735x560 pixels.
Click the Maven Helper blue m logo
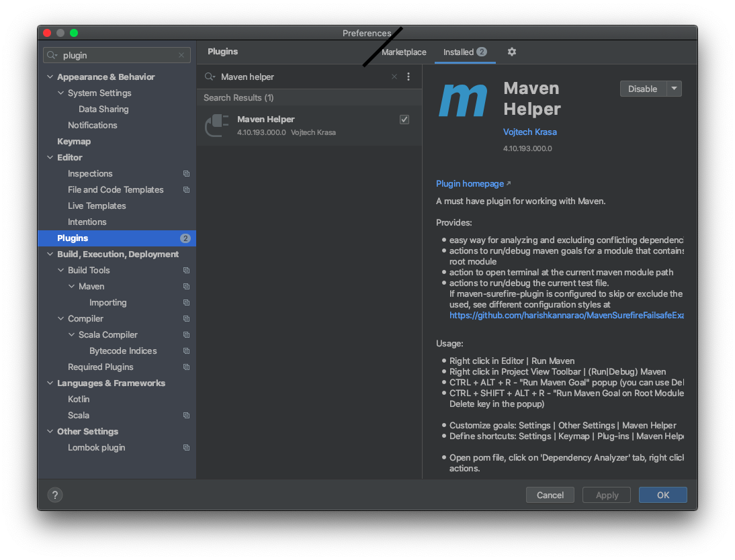tap(463, 100)
